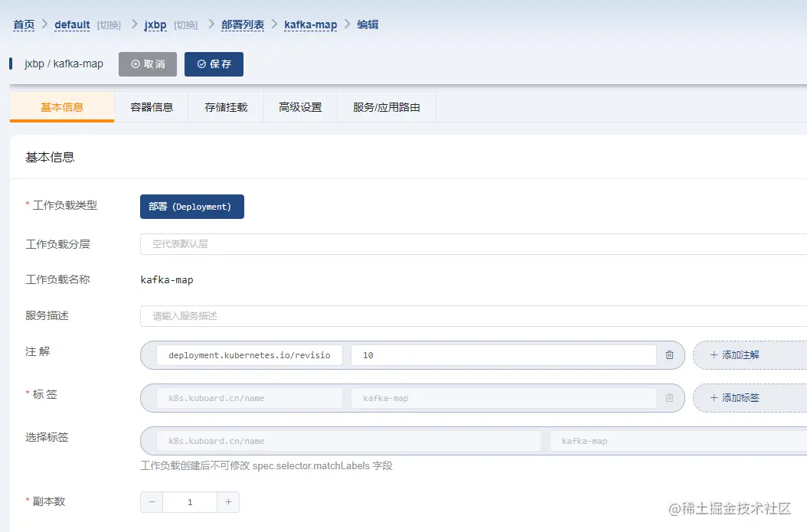This screenshot has height=532, width=807.
Task: Click the label value kafka-map in 标签 row
Action: click(503, 398)
